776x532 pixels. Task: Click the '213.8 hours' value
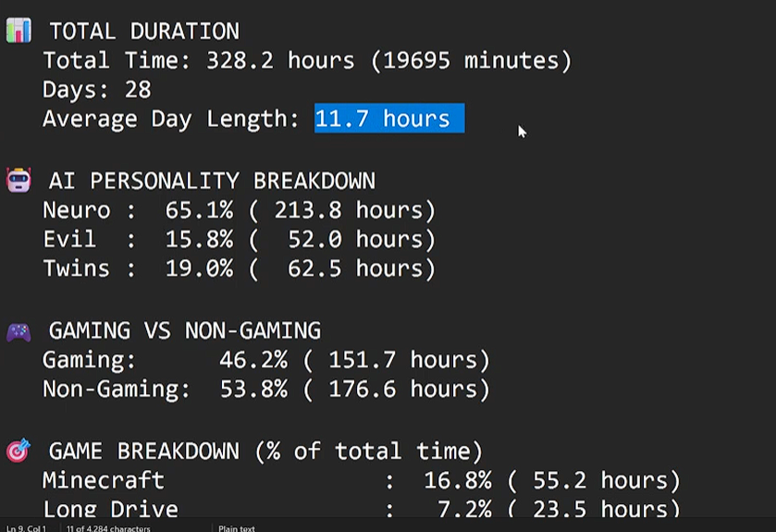tap(349, 210)
